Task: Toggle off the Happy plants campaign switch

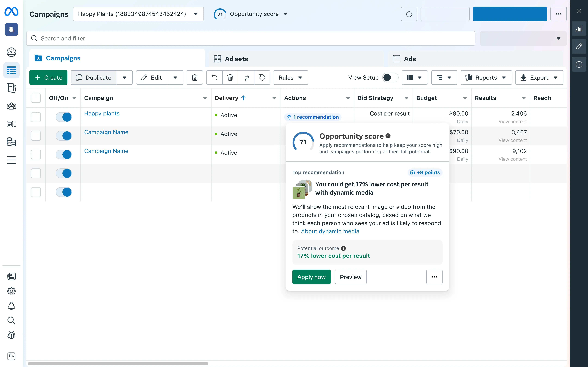Action: tap(64, 117)
